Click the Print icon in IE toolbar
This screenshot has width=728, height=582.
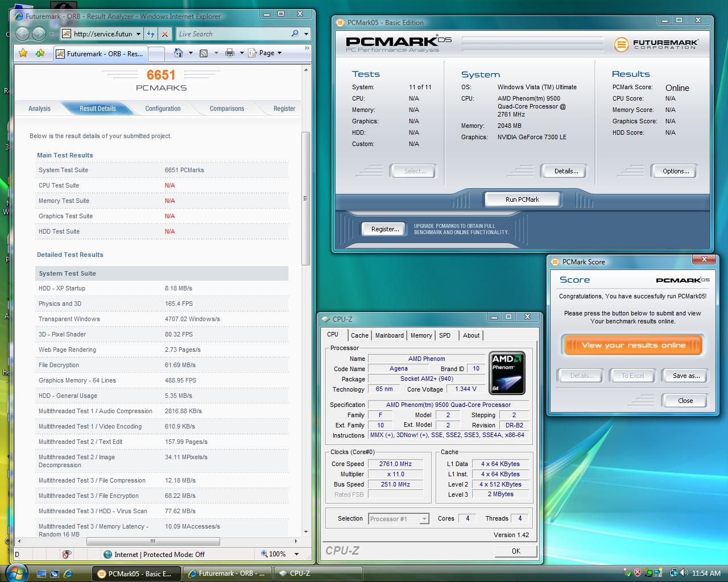point(230,53)
